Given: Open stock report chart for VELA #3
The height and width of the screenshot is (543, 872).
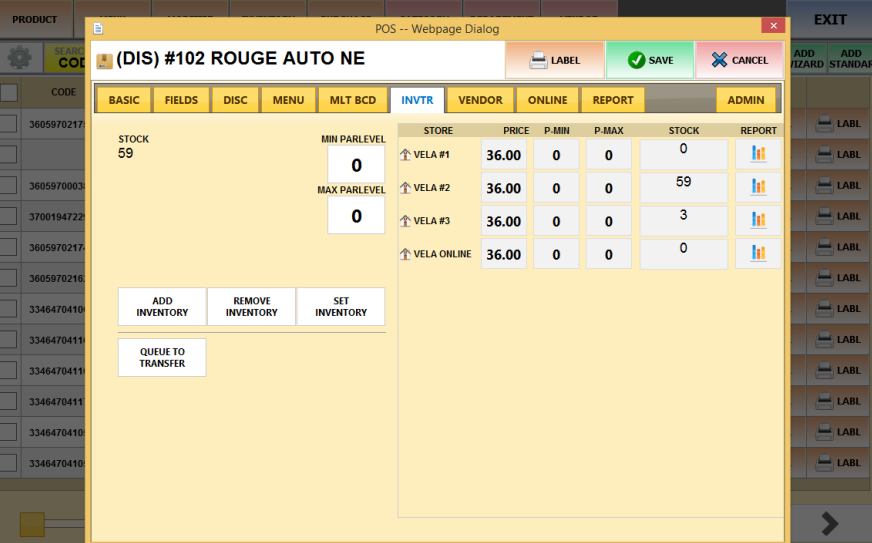Looking at the screenshot, I should (x=758, y=220).
